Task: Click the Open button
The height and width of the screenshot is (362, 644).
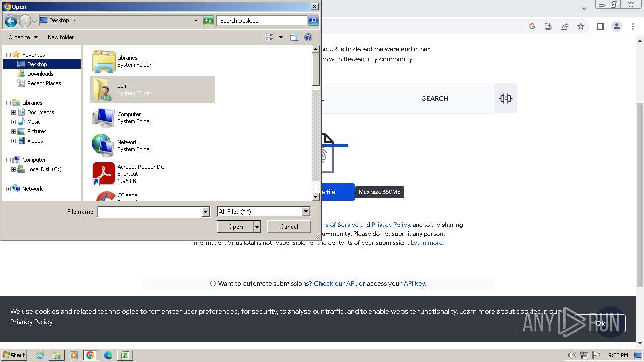Action: click(235, 227)
